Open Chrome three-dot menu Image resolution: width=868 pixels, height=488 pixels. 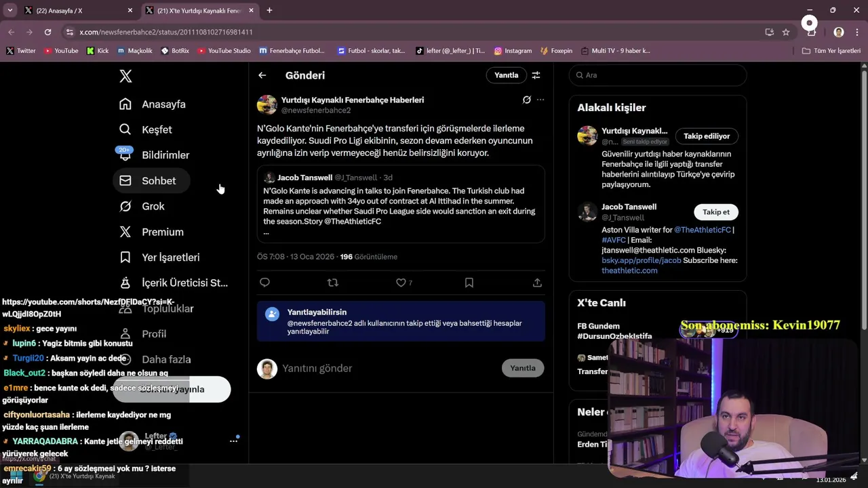[856, 32]
